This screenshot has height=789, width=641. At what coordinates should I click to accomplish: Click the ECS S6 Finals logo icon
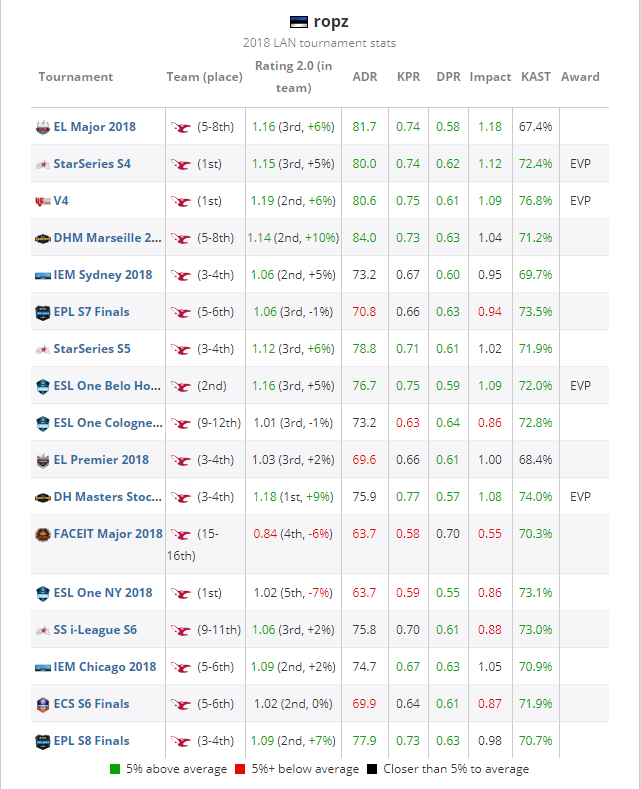(43, 704)
